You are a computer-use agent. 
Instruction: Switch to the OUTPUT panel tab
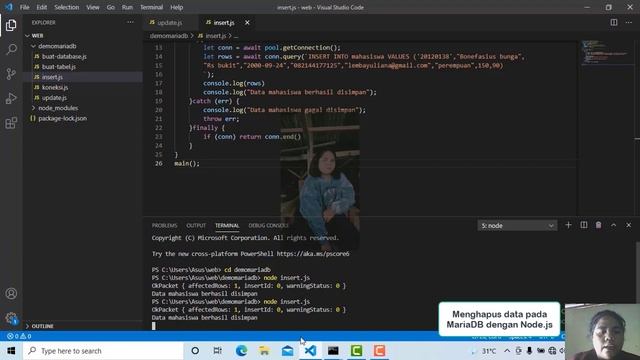[x=196, y=225]
